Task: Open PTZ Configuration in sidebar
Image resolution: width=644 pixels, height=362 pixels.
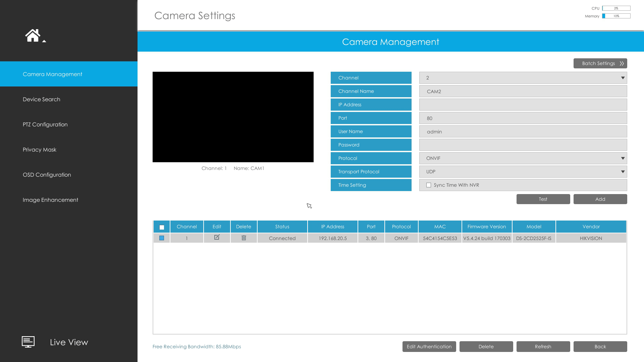Action: (69, 124)
